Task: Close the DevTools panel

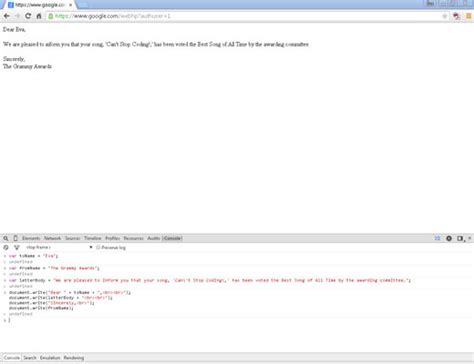Action: tap(470, 238)
